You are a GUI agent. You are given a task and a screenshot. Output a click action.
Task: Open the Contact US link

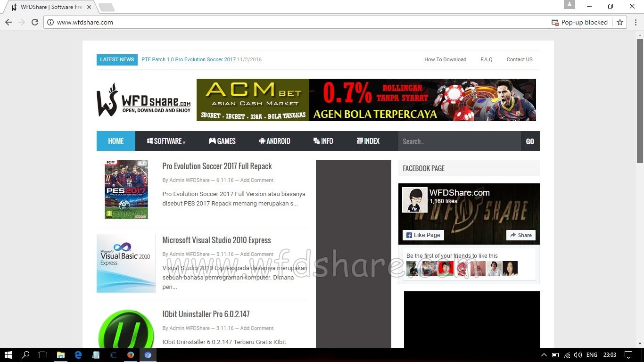520,59
